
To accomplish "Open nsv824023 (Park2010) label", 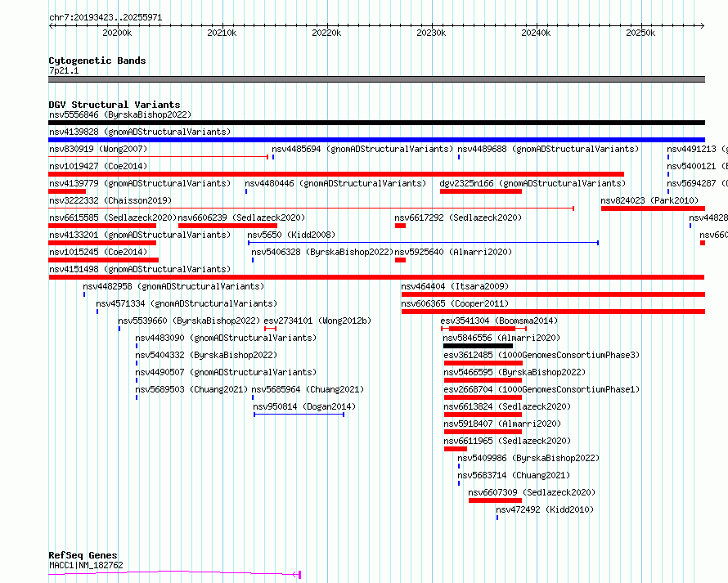I will 649,200.
